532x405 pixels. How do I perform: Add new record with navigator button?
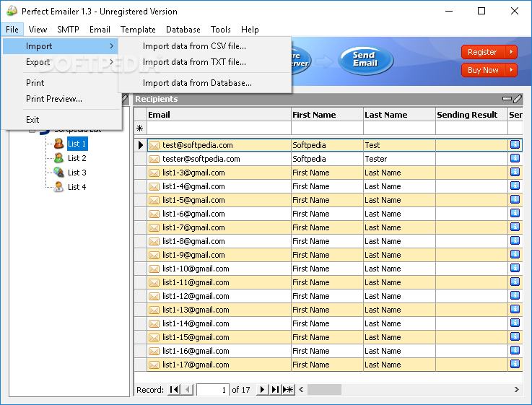click(x=289, y=390)
